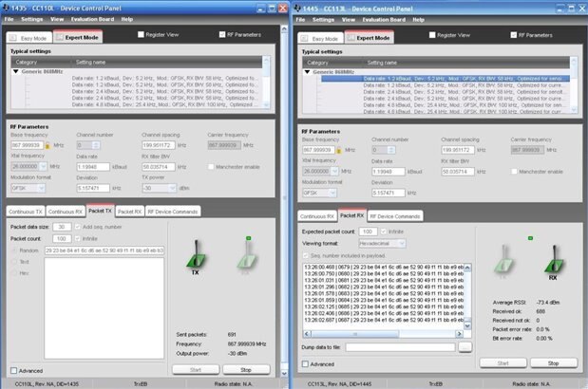Viewport: 588px width, 389px height.
Task: Click the Expert Mode tab icon in CC113L window
Action: 351,38
